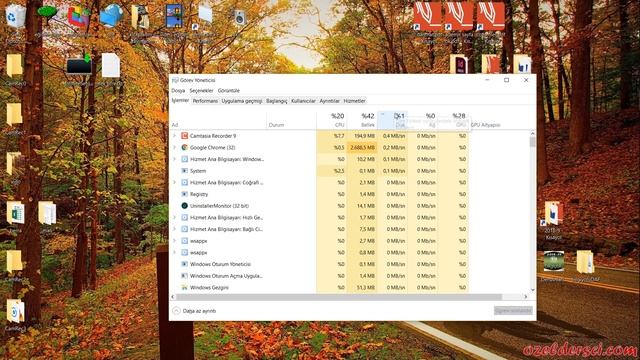Click the %2,5 CPU cell

click(x=331, y=171)
